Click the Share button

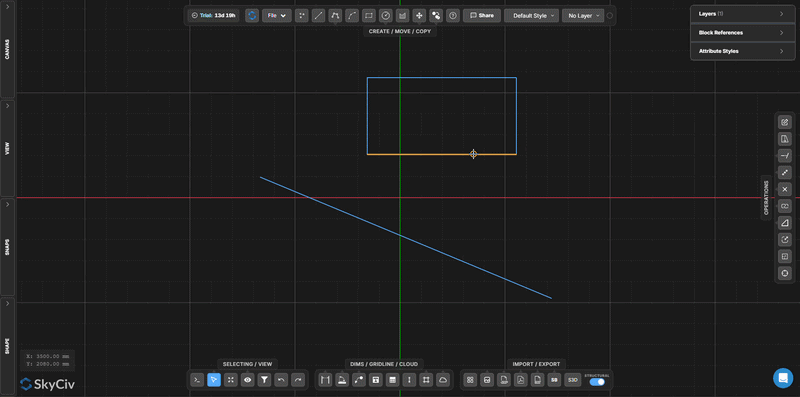(x=482, y=16)
